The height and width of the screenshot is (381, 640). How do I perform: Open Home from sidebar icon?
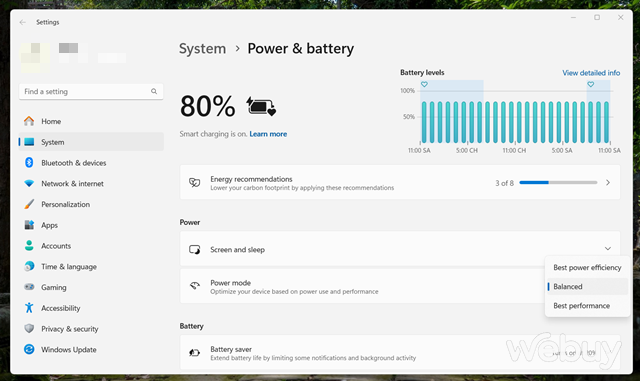tap(29, 121)
